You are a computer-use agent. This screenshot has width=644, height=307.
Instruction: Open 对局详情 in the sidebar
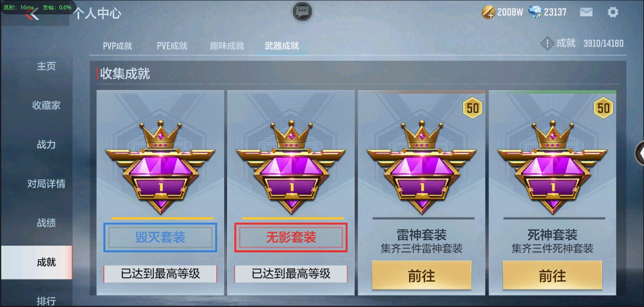(x=46, y=184)
